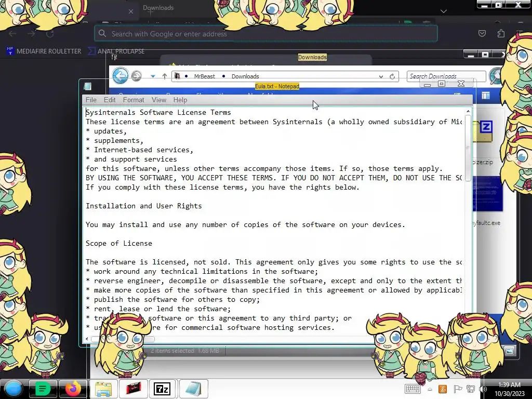Select the Downloads breadcrumb in address bar
The width and height of the screenshot is (532, 399).
pos(245,76)
